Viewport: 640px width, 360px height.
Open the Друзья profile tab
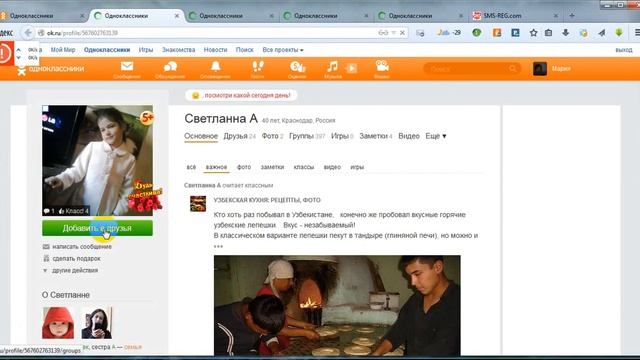point(239,136)
